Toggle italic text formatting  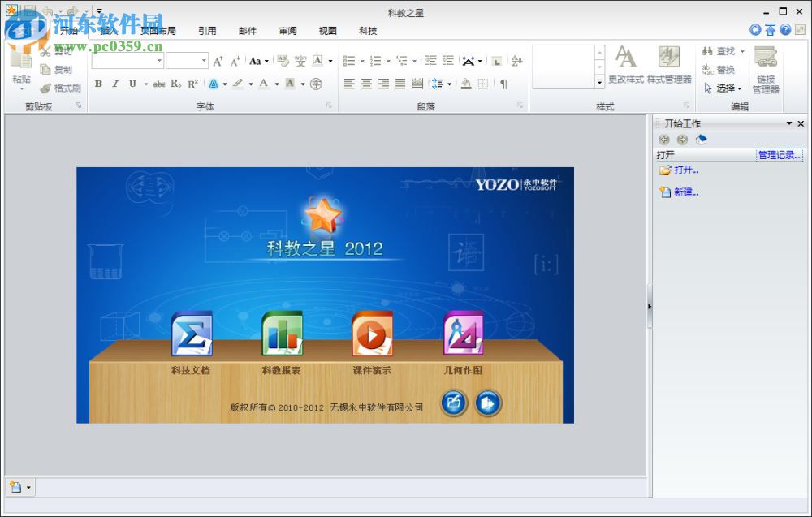point(115,84)
